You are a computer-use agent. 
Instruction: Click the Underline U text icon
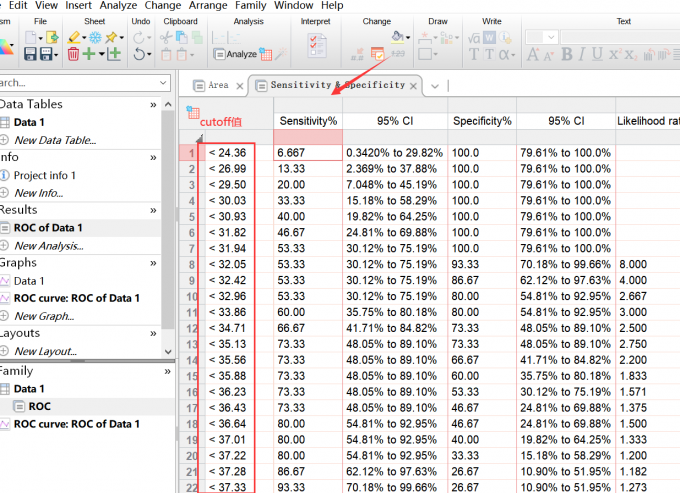597,54
